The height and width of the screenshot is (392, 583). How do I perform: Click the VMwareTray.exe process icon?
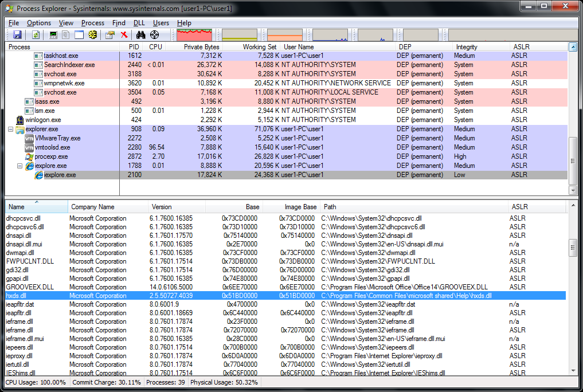(29, 138)
